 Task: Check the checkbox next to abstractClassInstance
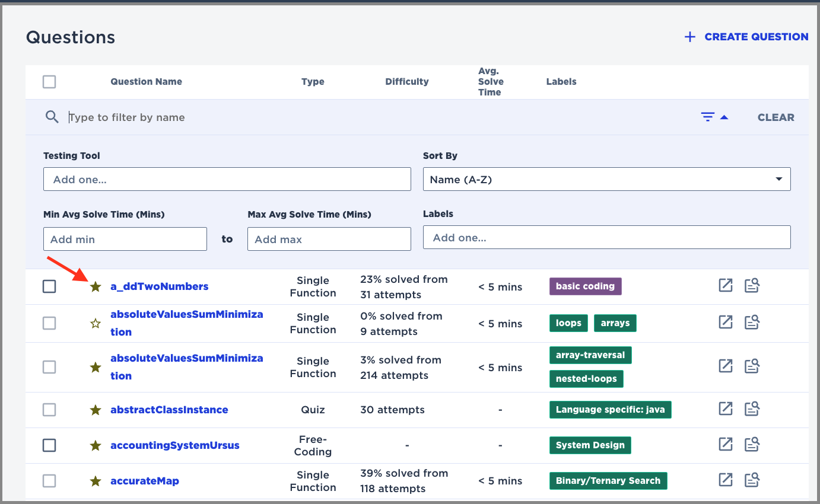[49, 409]
